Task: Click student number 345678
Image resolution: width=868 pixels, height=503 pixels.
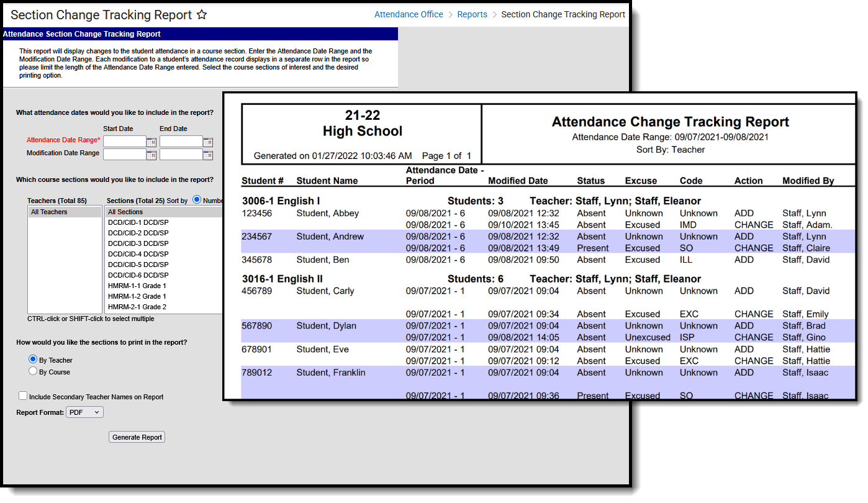Action: (257, 260)
